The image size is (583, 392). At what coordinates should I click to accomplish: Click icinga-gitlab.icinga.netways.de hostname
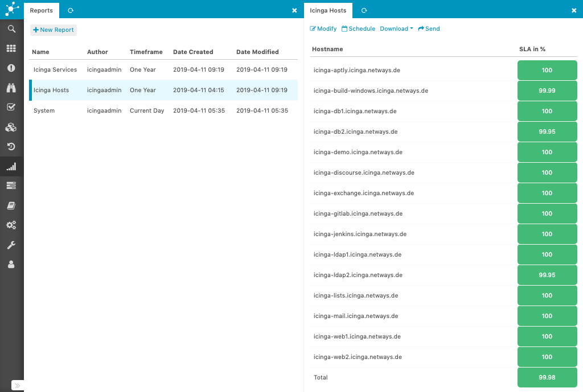(358, 213)
